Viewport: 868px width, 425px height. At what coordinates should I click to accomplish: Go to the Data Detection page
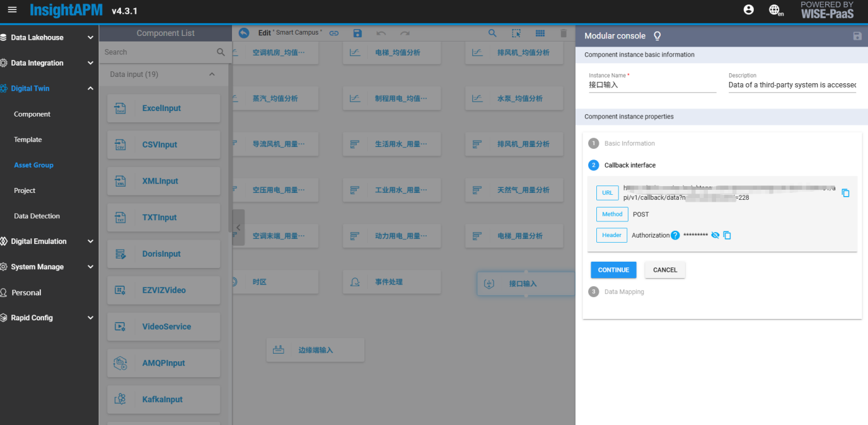pos(37,216)
